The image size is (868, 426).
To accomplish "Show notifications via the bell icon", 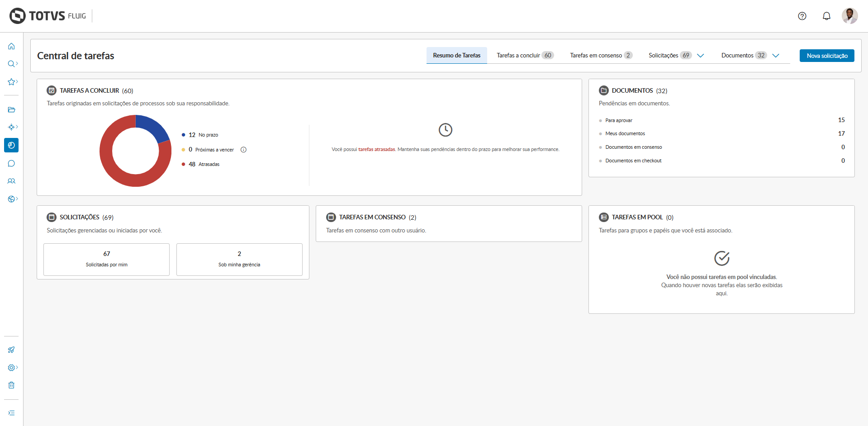I will point(826,16).
